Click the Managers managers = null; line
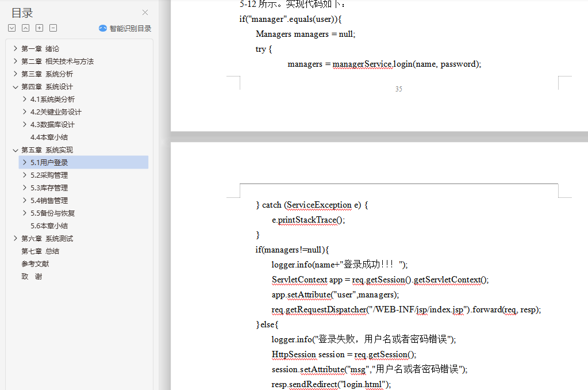The image size is (588, 390). pyautogui.click(x=306, y=34)
